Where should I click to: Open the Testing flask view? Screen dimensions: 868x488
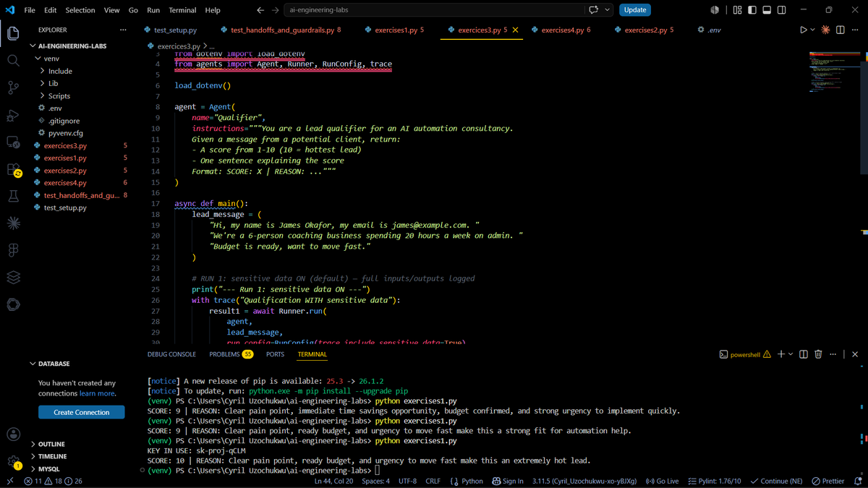pos(13,196)
